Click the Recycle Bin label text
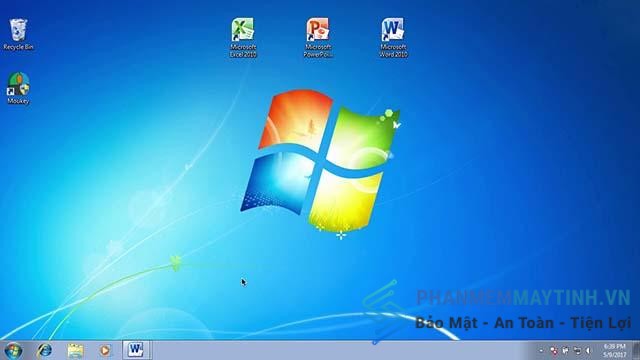Screen dimensions: 640x360 tap(18, 47)
